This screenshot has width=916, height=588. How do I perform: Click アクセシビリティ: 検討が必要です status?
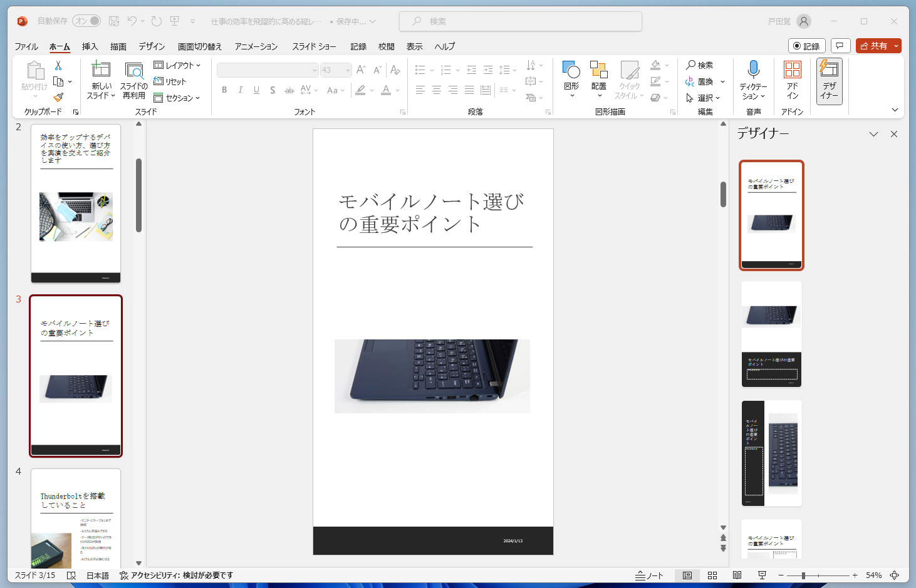pos(176,575)
